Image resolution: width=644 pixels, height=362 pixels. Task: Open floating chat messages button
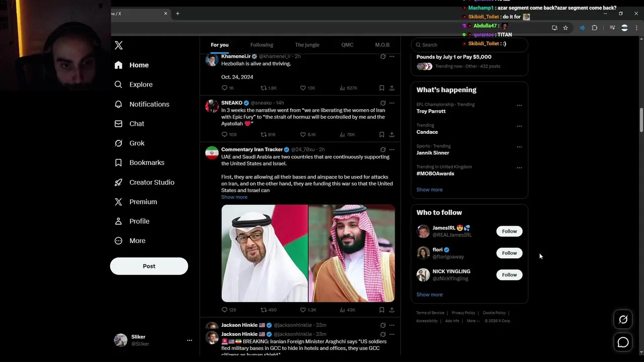pyautogui.click(x=623, y=342)
